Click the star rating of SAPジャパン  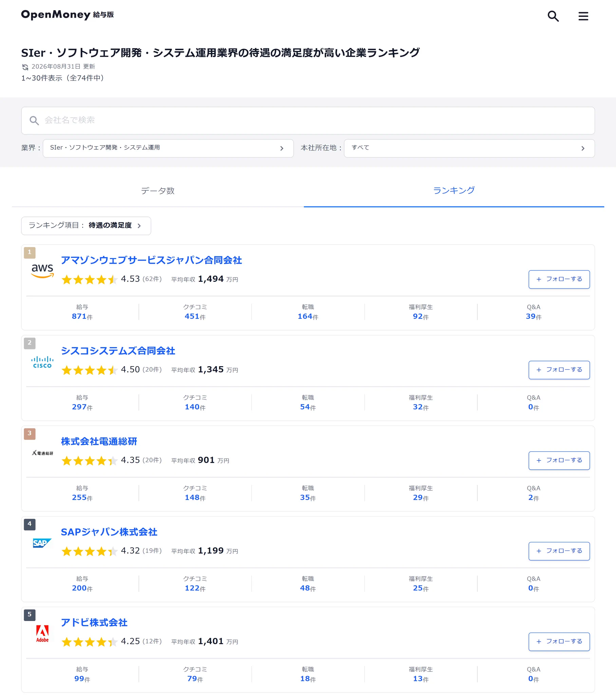(90, 551)
